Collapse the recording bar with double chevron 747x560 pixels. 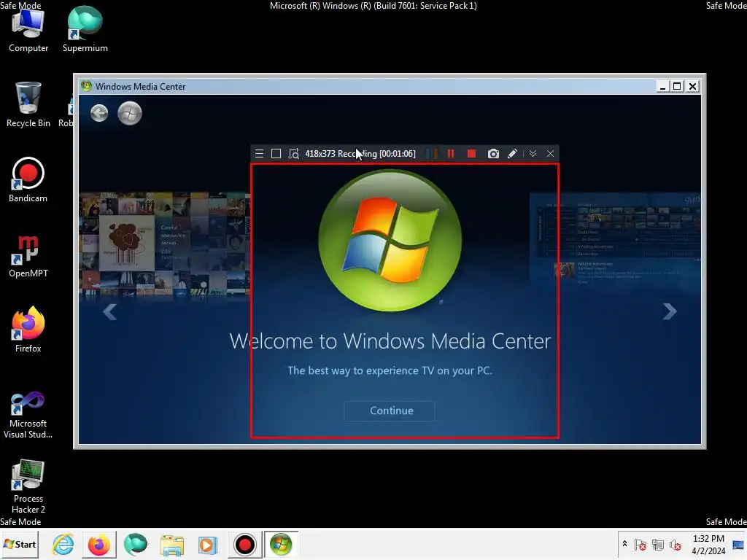pyautogui.click(x=533, y=153)
